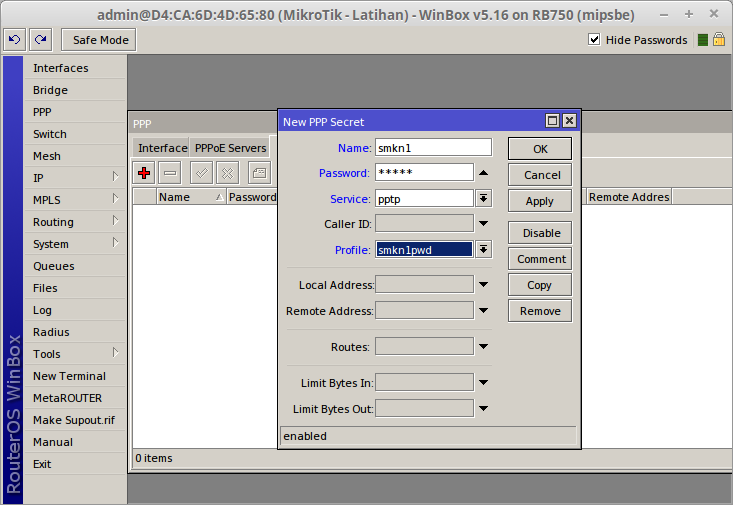733x505 pixels.
Task: Expand the Routing submenu
Action: (x=75, y=222)
